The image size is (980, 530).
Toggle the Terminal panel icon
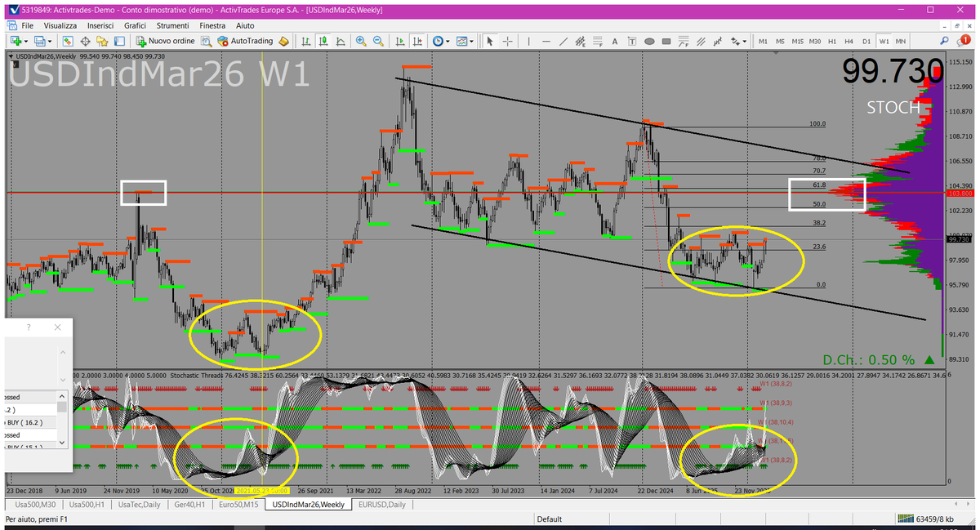point(119,41)
